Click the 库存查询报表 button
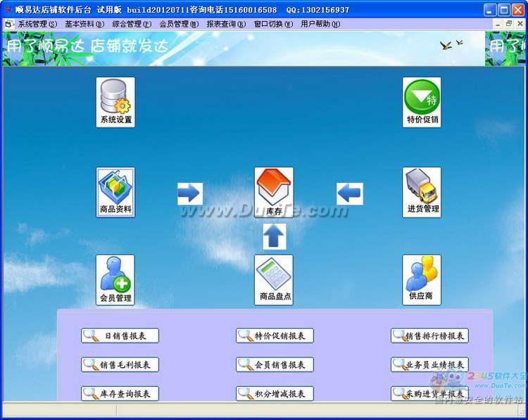 pyautogui.click(x=120, y=393)
